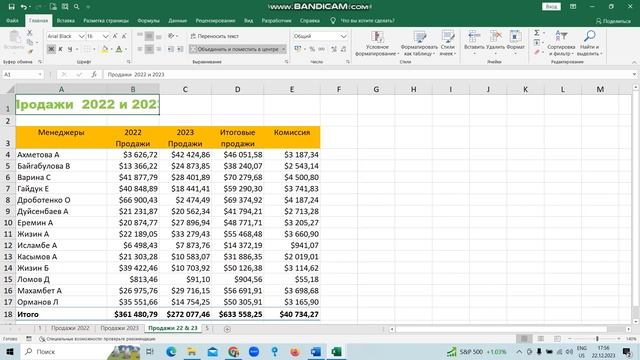Click the Format Painter brush icon
The image size is (640, 360).
coord(29,52)
